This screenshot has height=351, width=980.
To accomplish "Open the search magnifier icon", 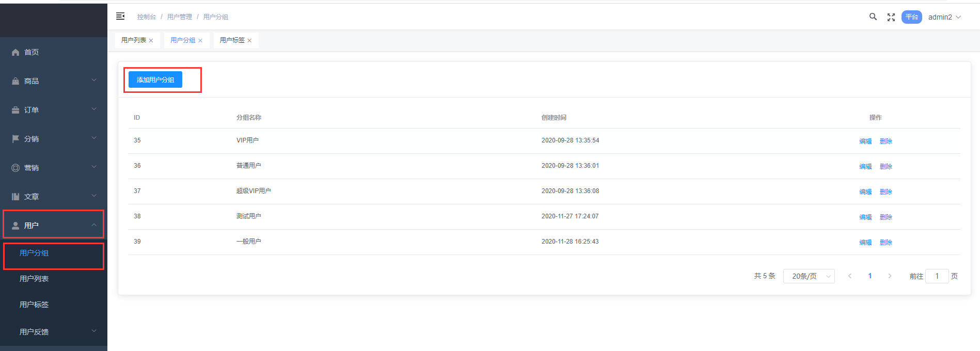I will (x=873, y=17).
